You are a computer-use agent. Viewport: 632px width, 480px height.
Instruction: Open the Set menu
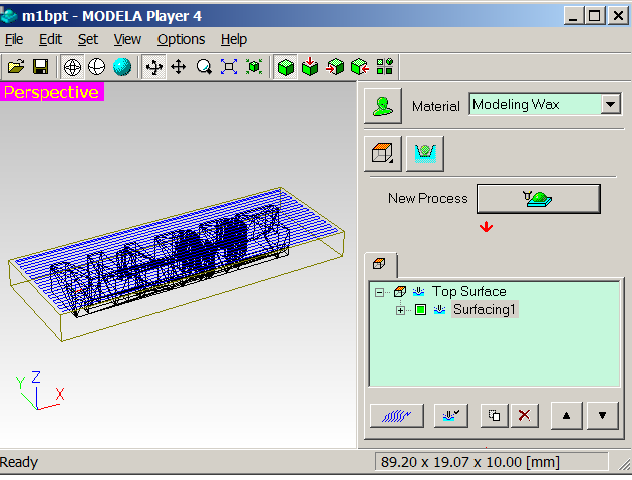[88, 39]
